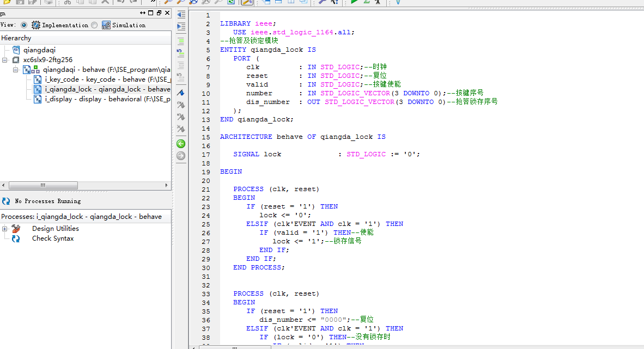Click the blue toggle bookmark flag icon
Screen dimensions: 644x349
[x=181, y=93]
